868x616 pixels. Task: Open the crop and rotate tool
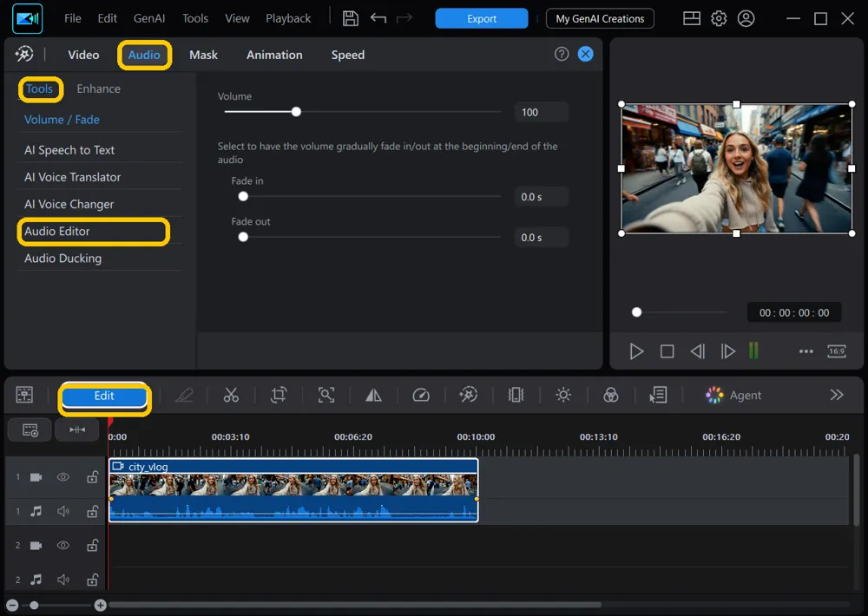279,395
